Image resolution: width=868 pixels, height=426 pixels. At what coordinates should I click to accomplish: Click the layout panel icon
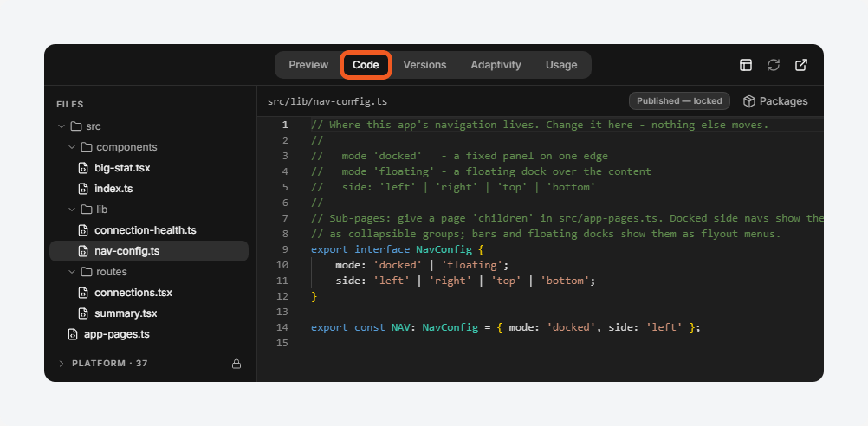point(746,65)
